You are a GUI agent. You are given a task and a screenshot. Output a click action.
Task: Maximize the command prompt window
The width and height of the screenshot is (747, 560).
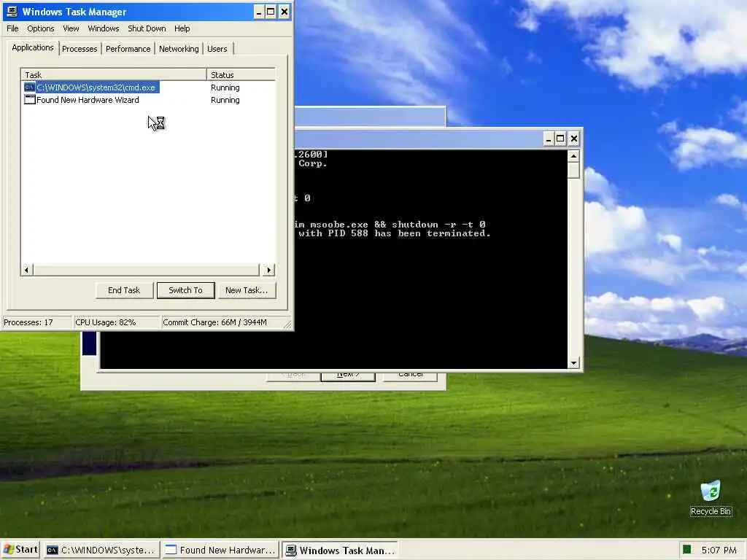click(x=561, y=139)
